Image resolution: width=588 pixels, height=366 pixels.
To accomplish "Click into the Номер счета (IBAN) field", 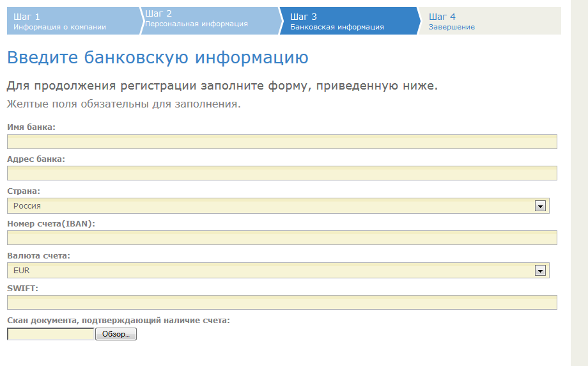I will (282, 238).
